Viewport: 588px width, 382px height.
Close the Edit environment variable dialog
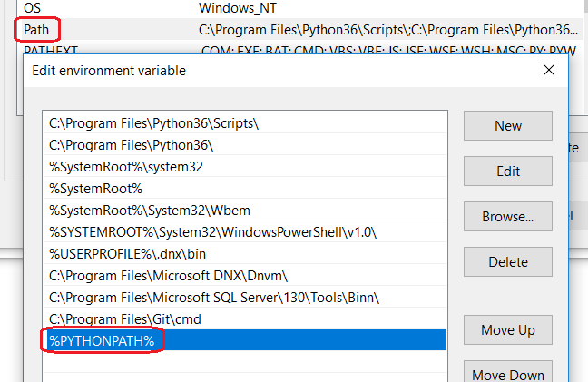click(549, 70)
